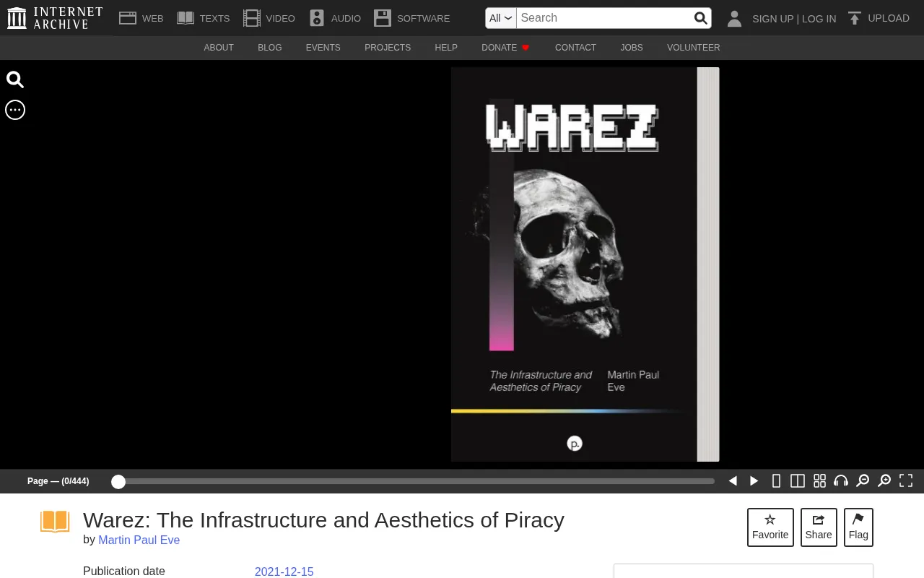Open the Jobs menu item
Screen dimensions: 924x578
tap(632, 48)
